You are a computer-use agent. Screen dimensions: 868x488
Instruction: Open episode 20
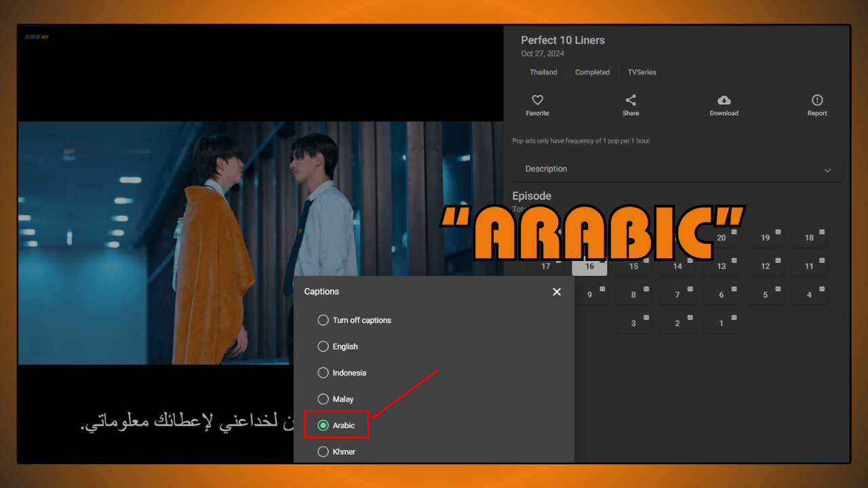[x=721, y=237]
